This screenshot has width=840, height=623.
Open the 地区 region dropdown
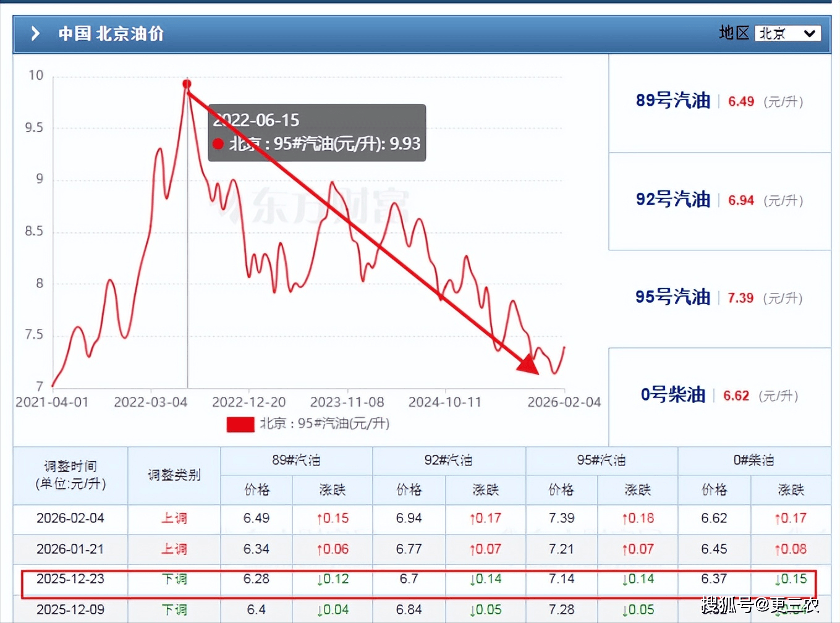[x=787, y=33]
